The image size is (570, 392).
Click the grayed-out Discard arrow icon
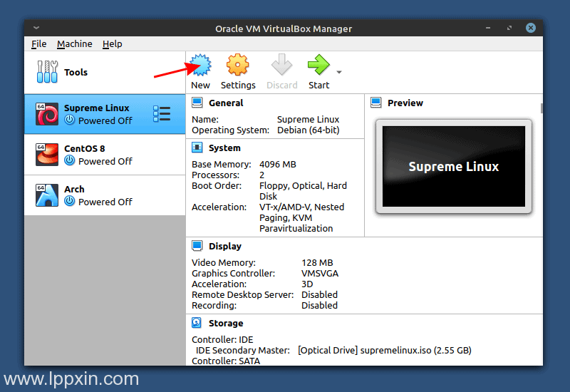click(x=281, y=65)
